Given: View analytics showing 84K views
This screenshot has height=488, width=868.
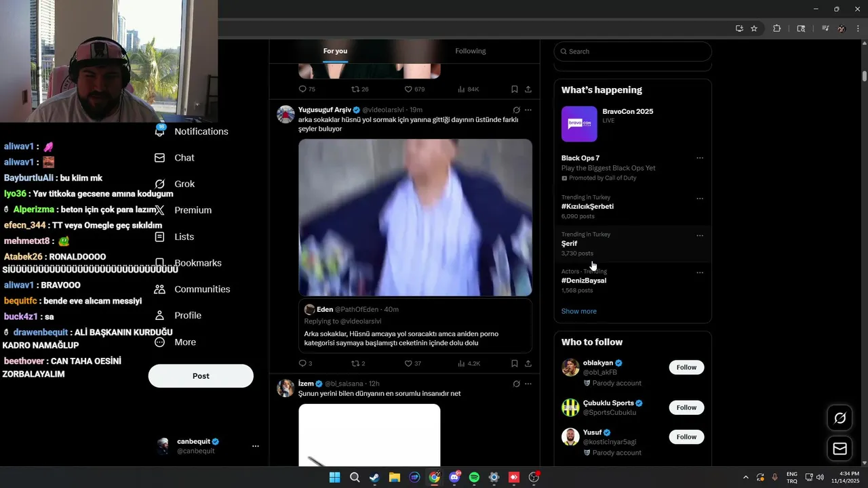Looking at the screenshot, I should [x=468, y=89].
